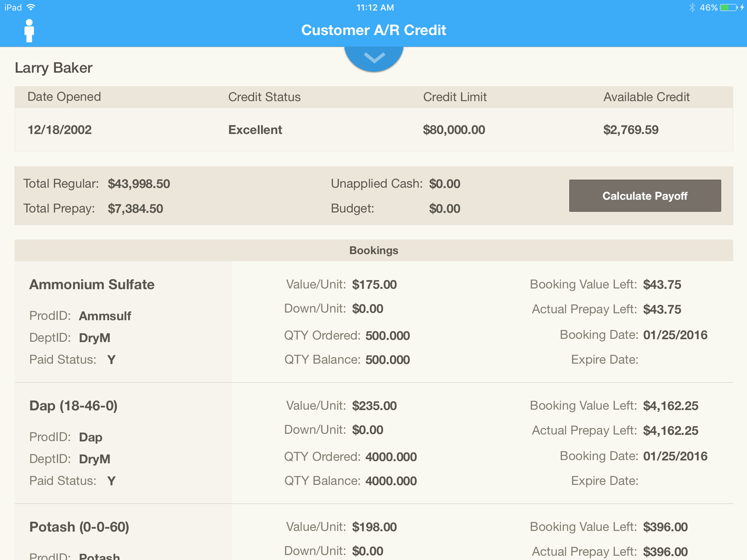Image resolution: width=747 pixels, height=560 pixels.
Task: Select Booking Value Left $396.00
Action: (x=665, y=527)
